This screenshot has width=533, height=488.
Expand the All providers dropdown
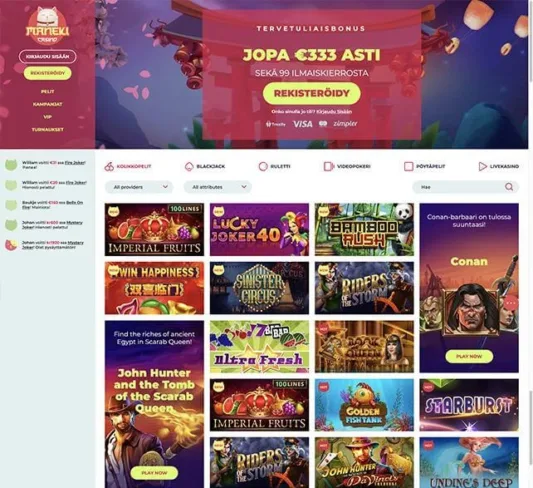[139, 187]
